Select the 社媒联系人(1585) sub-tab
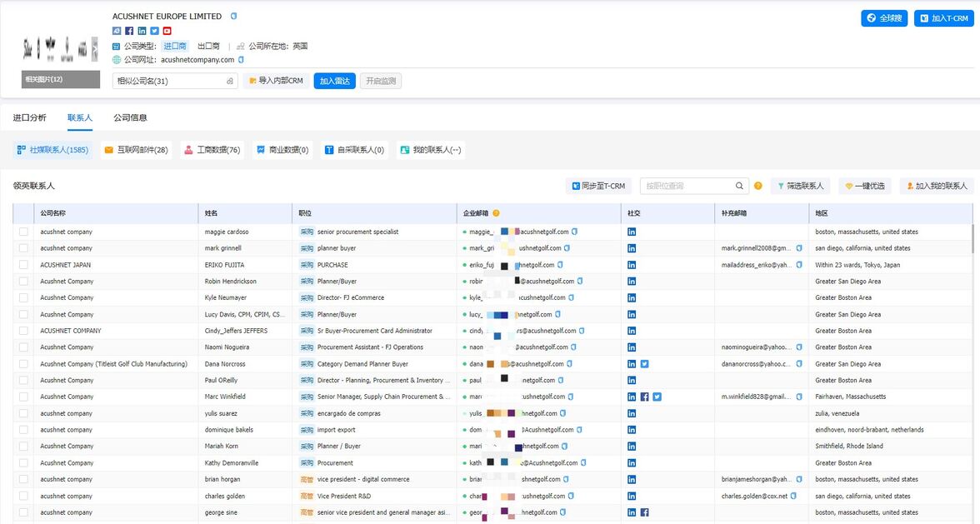 pyautogui.click(x=52, y=150)
